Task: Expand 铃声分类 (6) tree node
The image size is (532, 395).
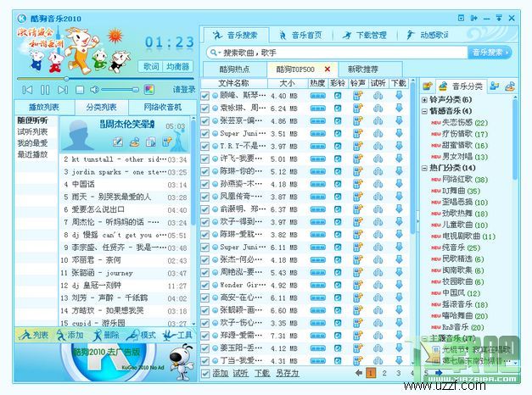Action: point(424,100)
